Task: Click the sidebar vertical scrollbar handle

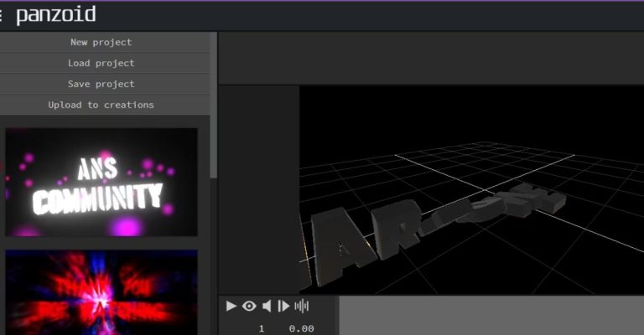Action: (214, 106)
